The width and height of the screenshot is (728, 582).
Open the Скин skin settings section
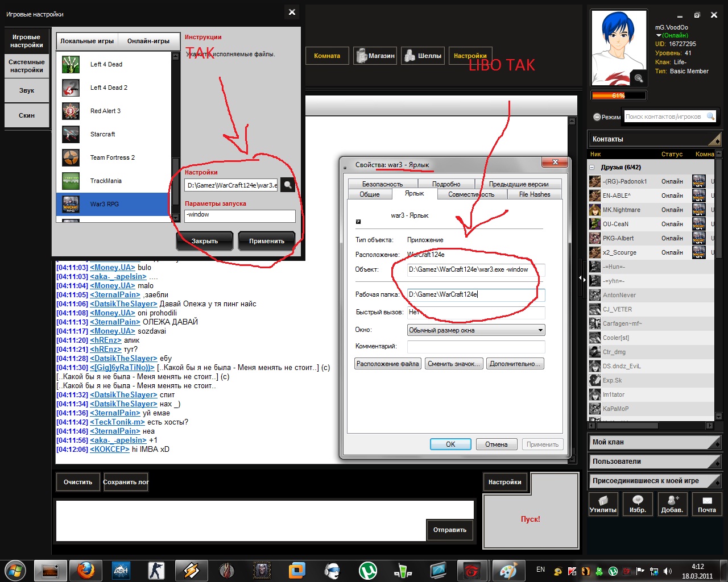27,115
